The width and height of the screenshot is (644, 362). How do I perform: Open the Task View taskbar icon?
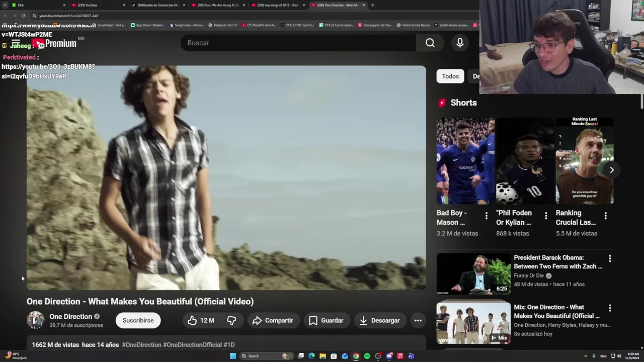tap(301, 356)
